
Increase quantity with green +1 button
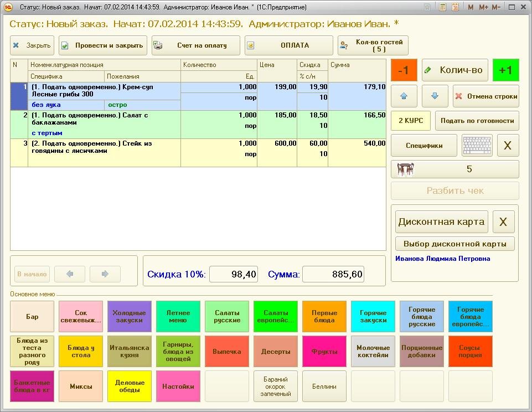tap(505, 70)
